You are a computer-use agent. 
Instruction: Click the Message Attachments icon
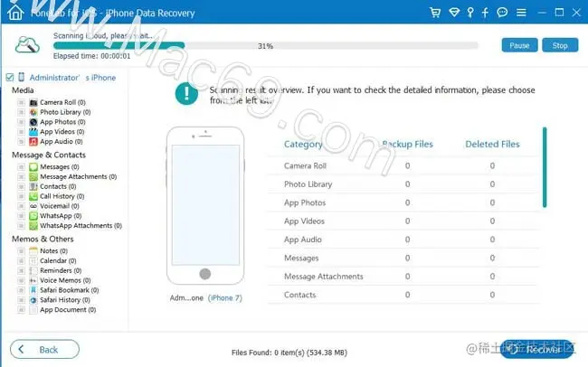tap(33, 176)
